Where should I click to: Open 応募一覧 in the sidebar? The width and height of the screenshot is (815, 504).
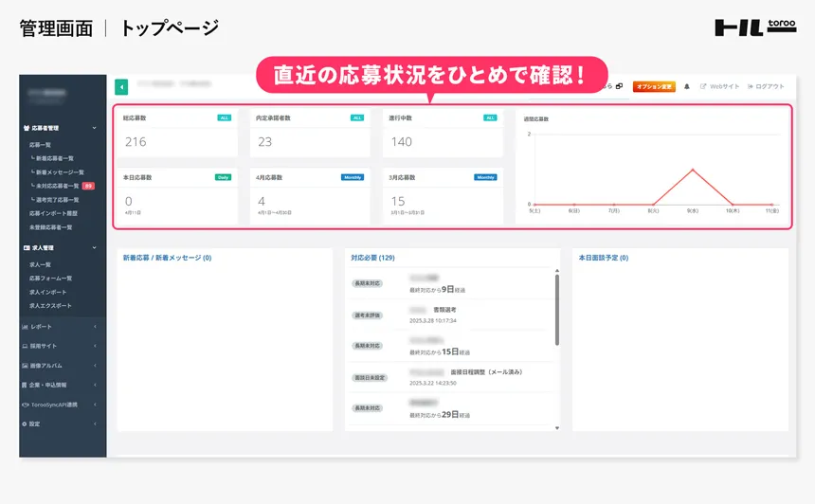40,145
